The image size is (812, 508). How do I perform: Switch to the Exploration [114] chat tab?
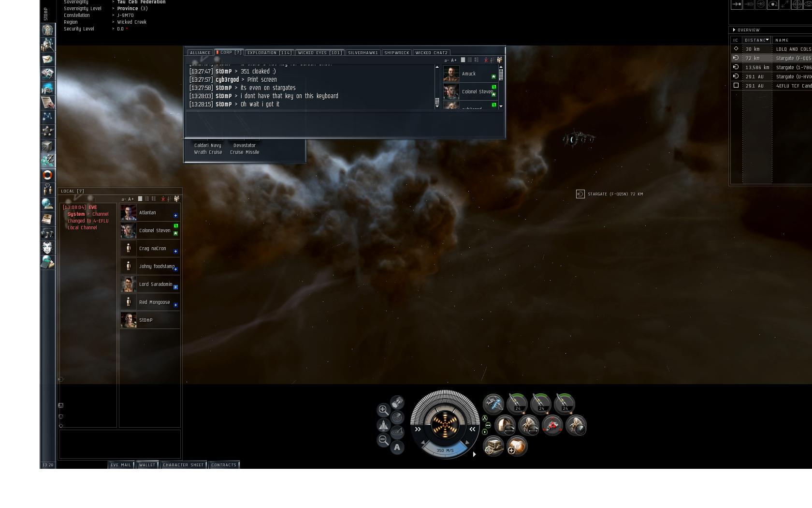pos(269,53)
